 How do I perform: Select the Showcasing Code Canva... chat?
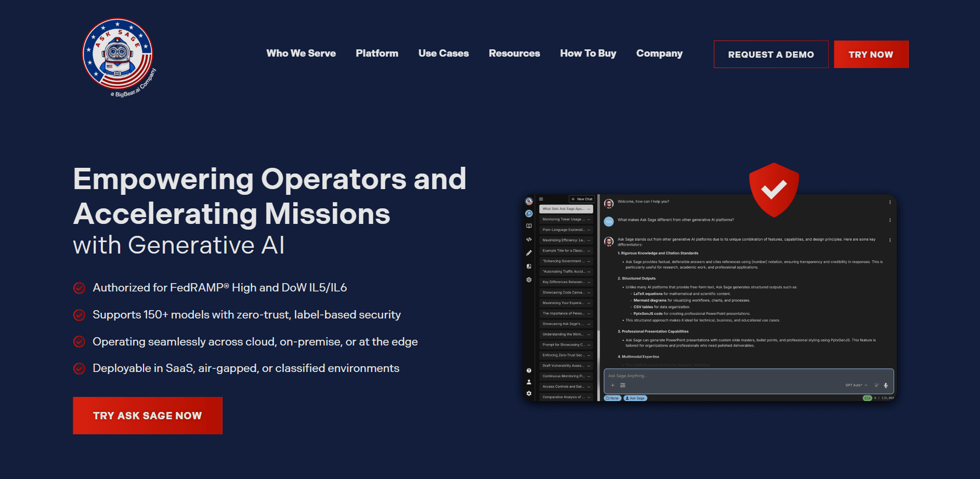pyautogui.click(x=566, y=292)
